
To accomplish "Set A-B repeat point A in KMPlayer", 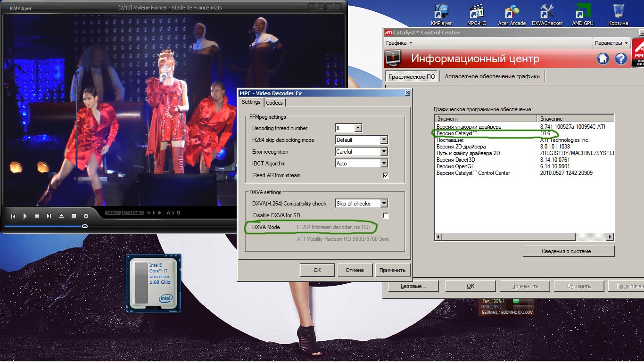I will tap(168, 213).
